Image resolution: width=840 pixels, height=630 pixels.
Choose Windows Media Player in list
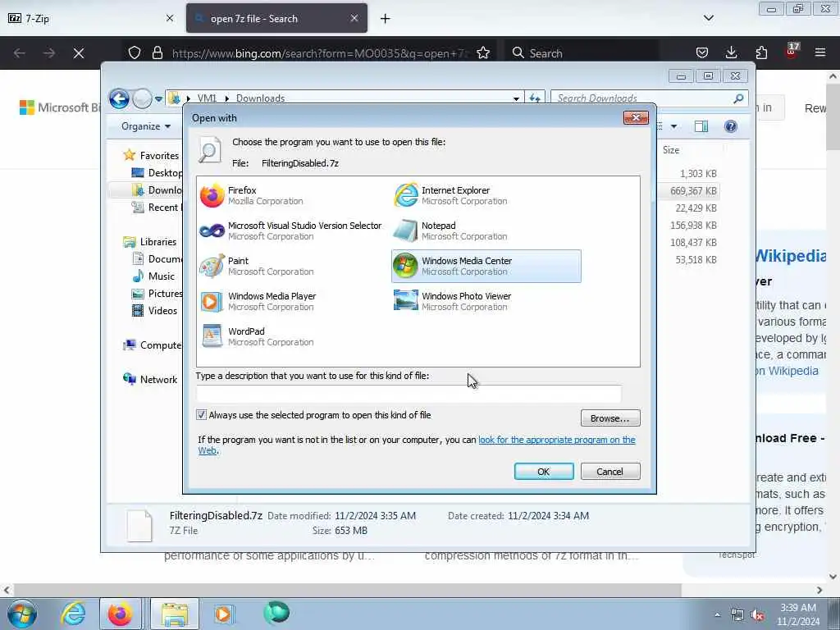point(294,302)
